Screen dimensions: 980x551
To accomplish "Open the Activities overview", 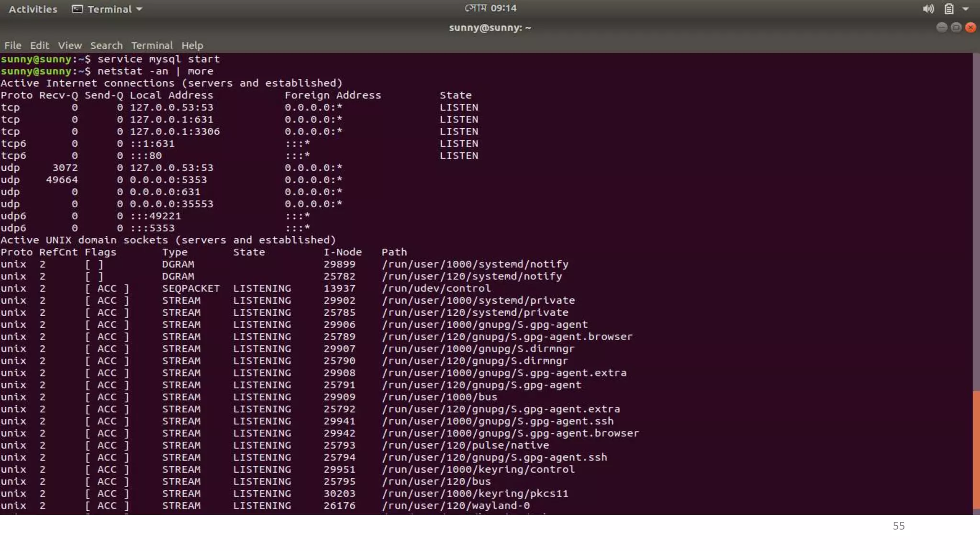I will click(x=33, y=9).
